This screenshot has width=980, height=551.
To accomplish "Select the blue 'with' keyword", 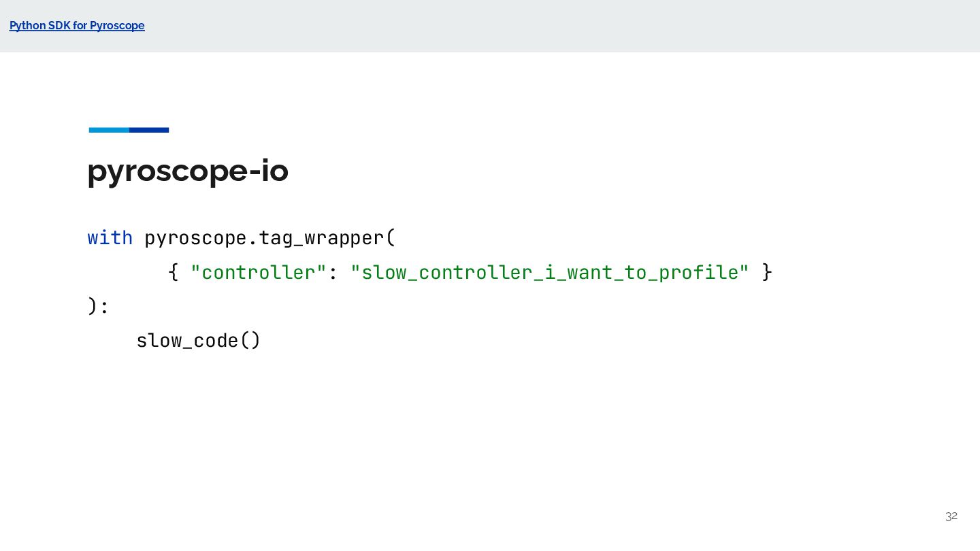I will 110,238.
